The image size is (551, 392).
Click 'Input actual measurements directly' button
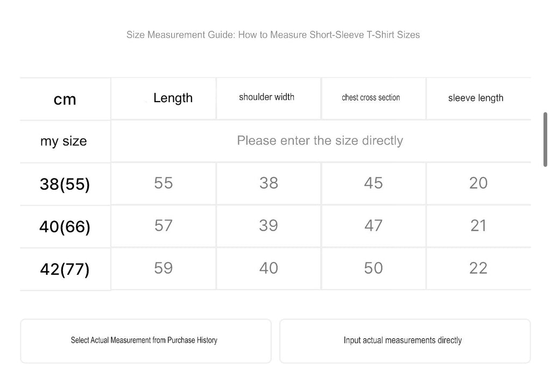point(405,341)
